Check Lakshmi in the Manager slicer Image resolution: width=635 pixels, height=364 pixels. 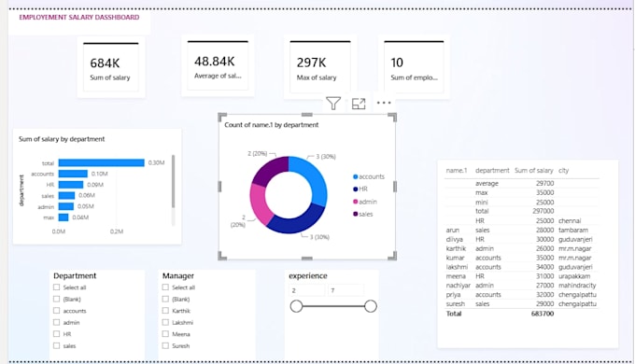pos(165,322)
